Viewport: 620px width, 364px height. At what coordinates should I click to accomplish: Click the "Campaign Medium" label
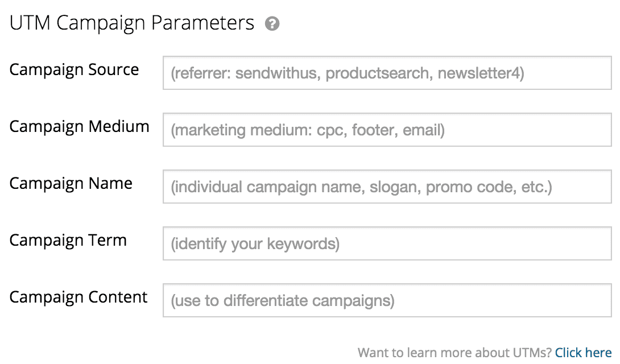click(x=79, y=127)
